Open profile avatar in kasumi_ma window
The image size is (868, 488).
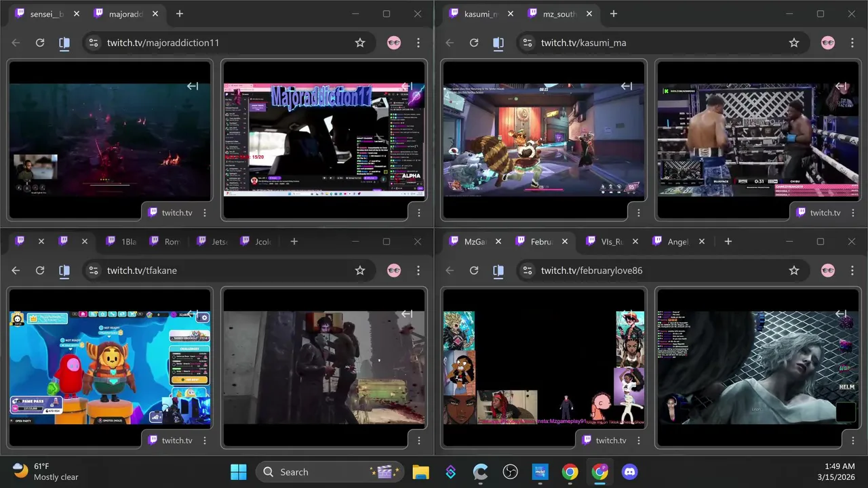pos(828,43)
